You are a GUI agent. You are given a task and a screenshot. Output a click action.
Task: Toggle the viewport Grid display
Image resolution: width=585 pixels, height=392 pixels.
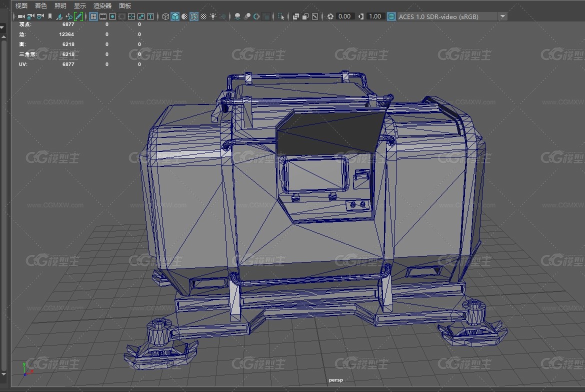(93, 16)
